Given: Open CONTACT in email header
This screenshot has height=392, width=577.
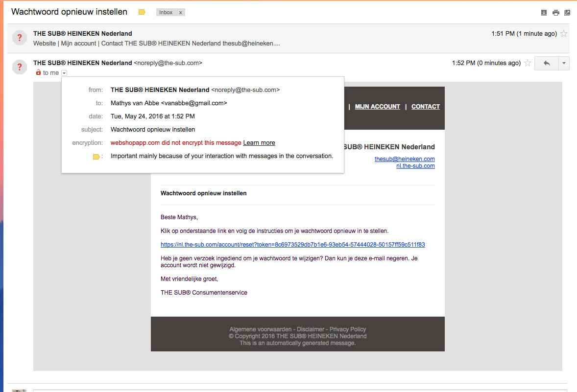Looking at the screenshot, I should pyautogui.click(x=425, y=107).
